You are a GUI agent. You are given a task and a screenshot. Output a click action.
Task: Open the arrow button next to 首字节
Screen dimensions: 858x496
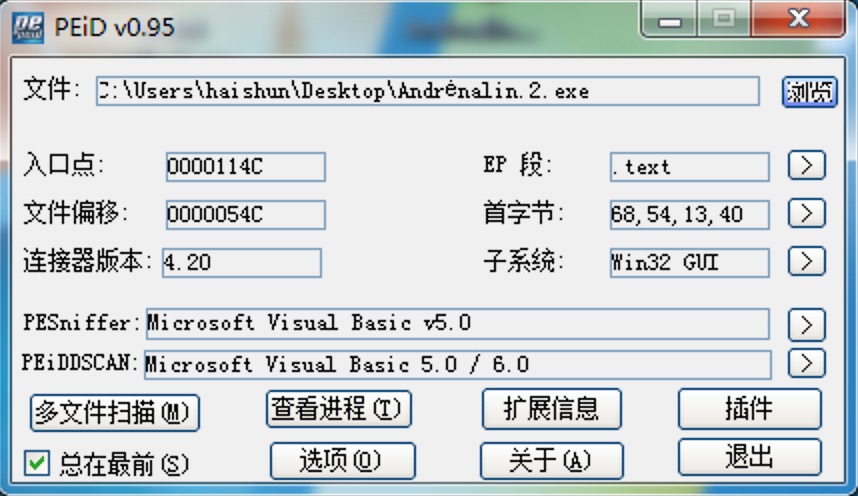pos(807,213)
